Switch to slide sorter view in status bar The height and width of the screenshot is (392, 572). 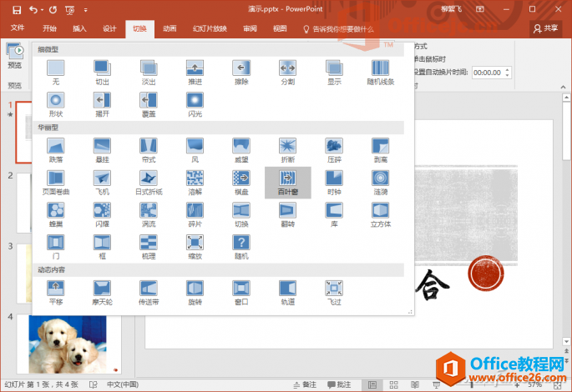tap(393, 384)
